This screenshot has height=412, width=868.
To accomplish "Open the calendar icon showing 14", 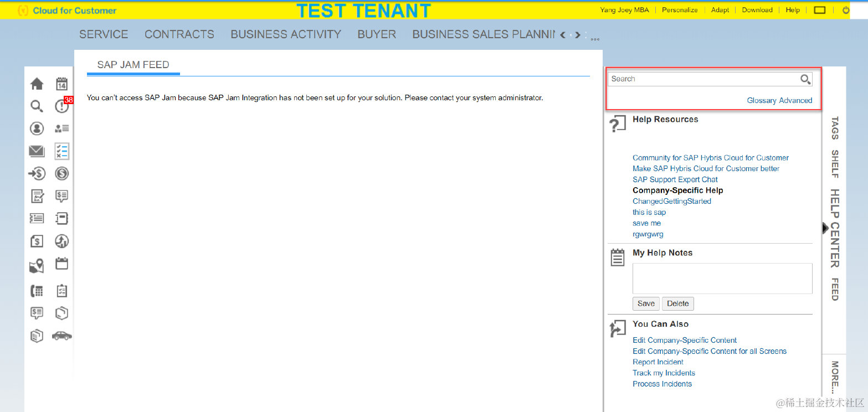I will click(x=61, y=84).
